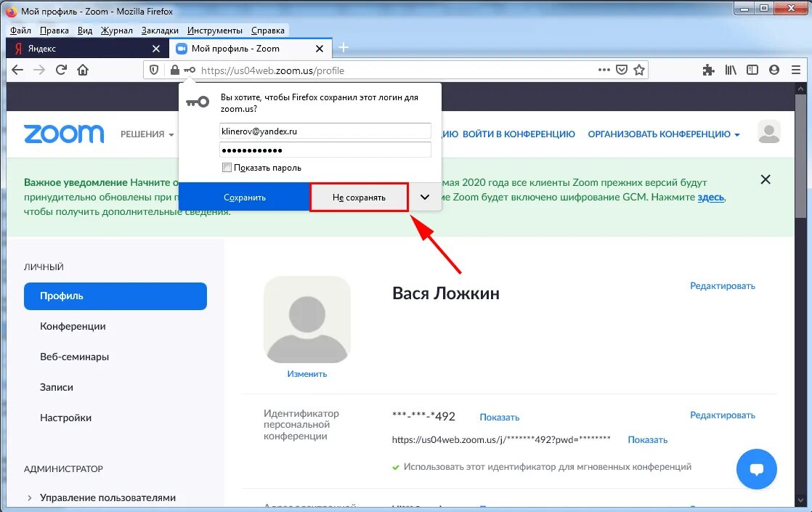Open tracking protection shield in address bar

point(154,70)
